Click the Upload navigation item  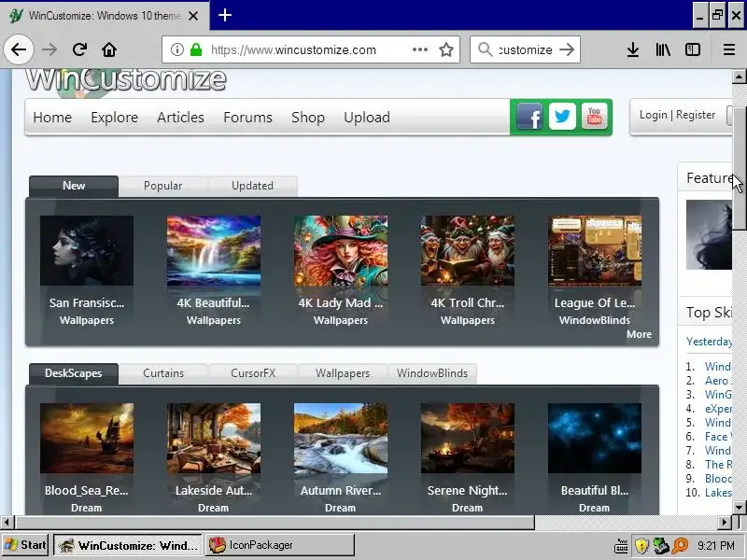tap(367, 118)
